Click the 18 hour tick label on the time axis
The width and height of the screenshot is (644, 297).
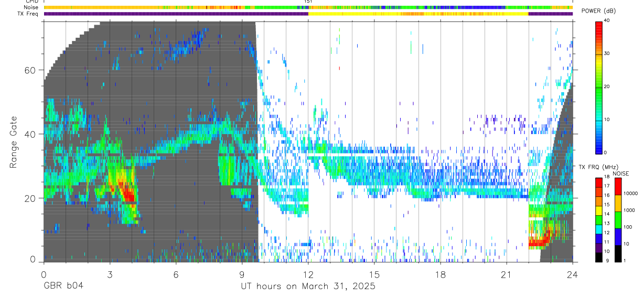[x=441, y=274]
